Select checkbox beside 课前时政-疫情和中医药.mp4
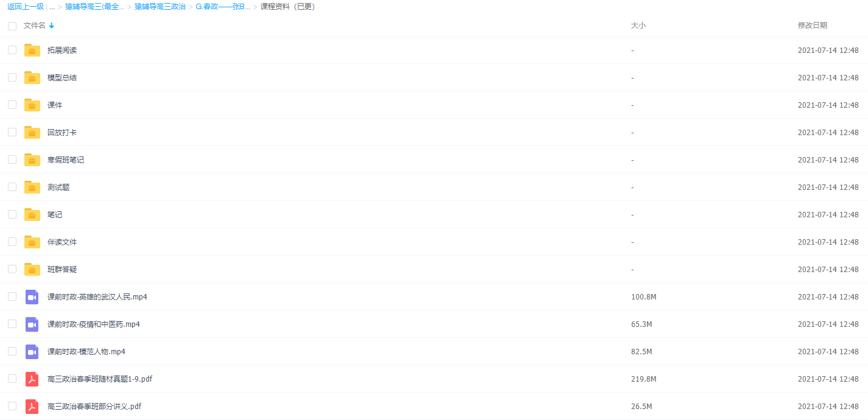The image size is (868, 420). click(x=12, y=324)
